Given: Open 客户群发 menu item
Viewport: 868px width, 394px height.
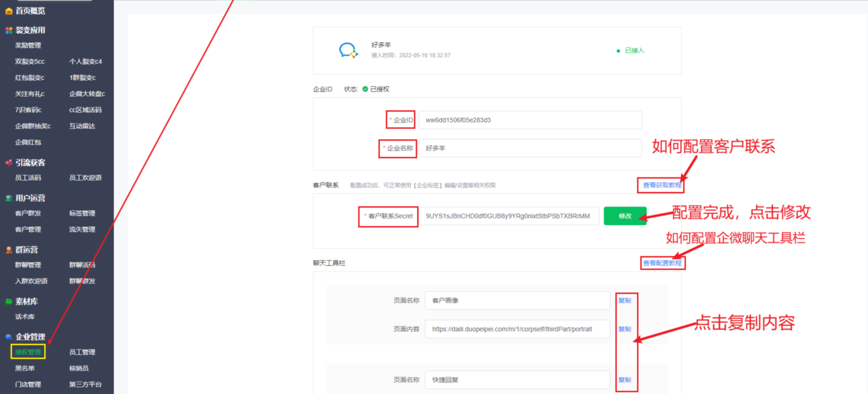Looking at the screenshot, I should tap(28, 213).
